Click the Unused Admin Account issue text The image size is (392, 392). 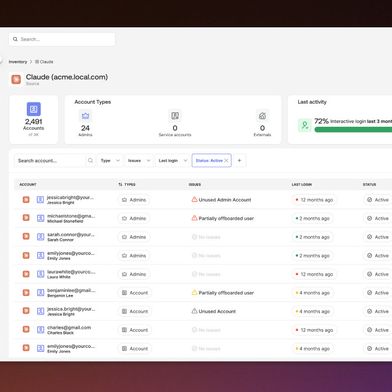click(x=225, y=200)
